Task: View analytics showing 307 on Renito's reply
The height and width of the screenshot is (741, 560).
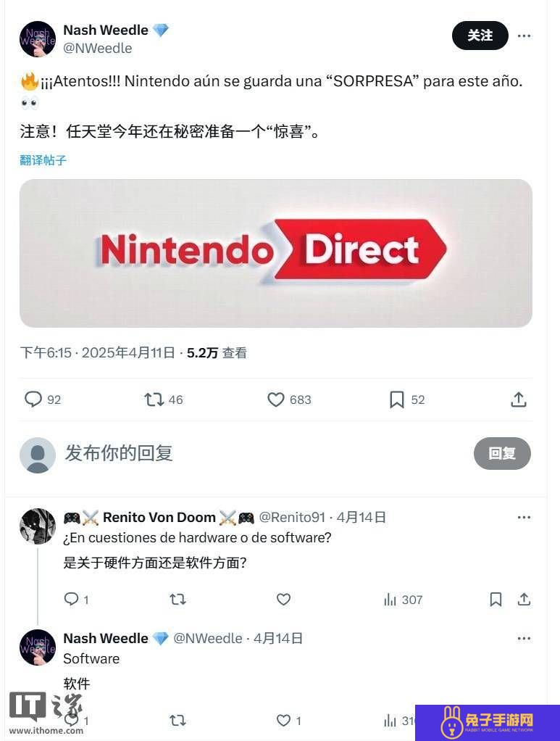Action: click(x=403, y=600)
